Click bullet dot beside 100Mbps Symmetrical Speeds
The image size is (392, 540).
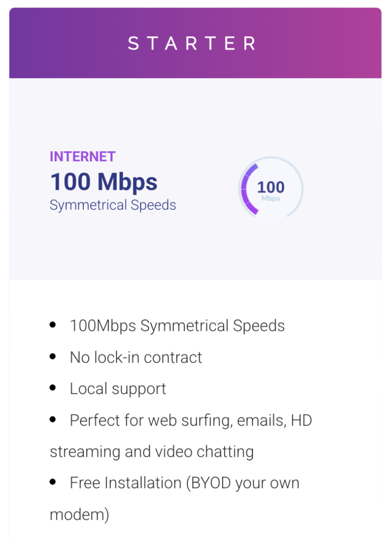pyautogui.click(x=53, y=325)
